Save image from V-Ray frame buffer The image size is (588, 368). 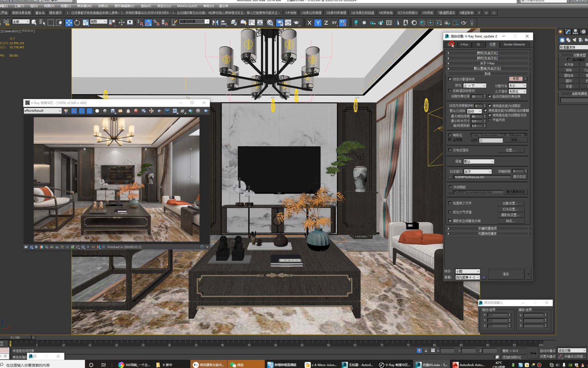pyautogui.click(x=113, y=111)
